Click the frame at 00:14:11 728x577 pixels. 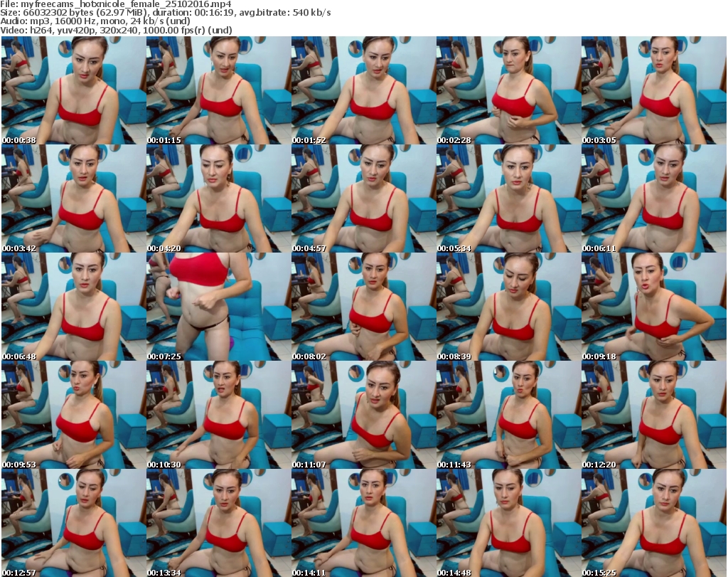(363, 522)
